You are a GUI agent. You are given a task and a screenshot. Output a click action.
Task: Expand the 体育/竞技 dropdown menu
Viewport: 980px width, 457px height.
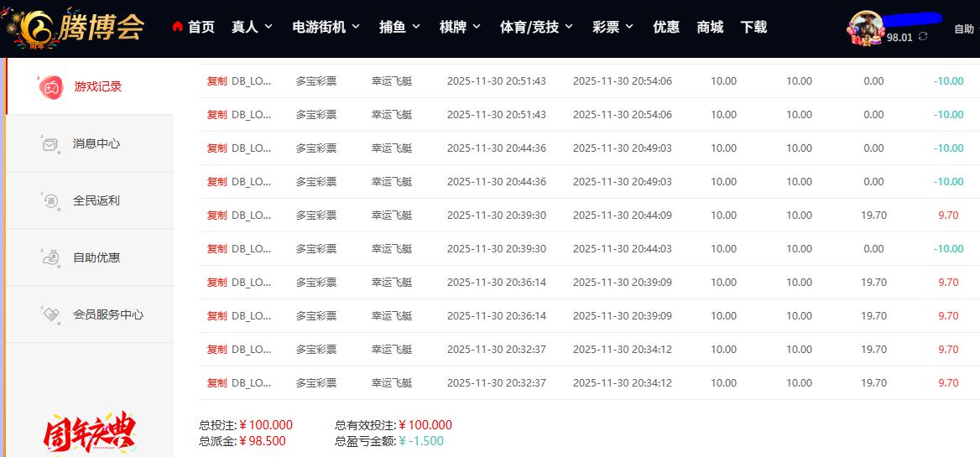(537, 27)
